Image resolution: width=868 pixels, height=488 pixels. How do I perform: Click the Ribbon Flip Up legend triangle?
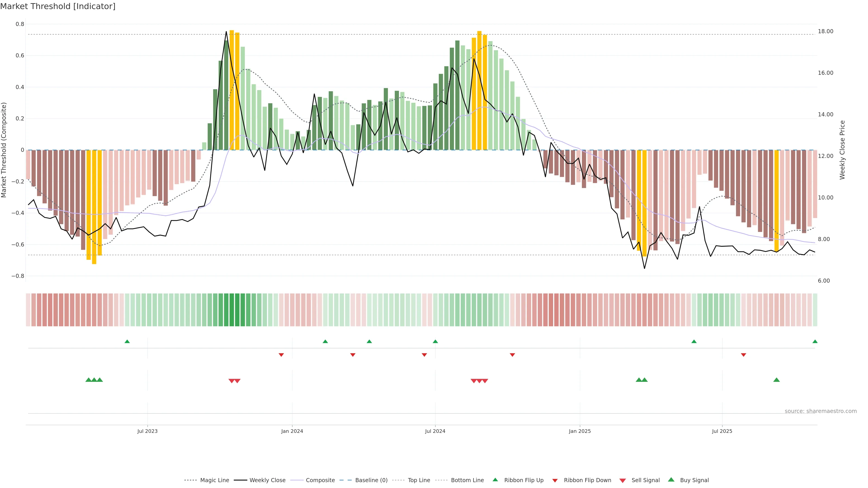tap(495, 480)
